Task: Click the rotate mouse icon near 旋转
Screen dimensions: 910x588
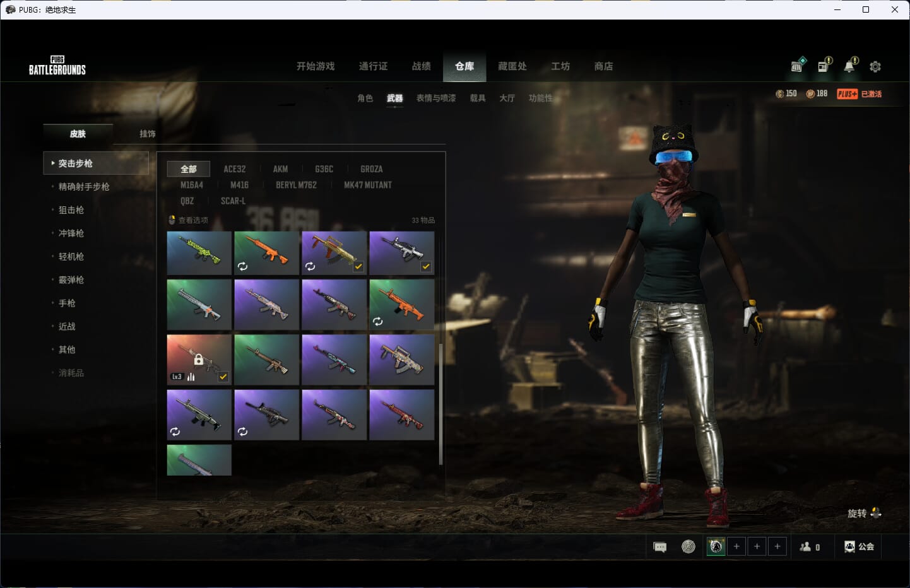Action: (x=876, y=512)
